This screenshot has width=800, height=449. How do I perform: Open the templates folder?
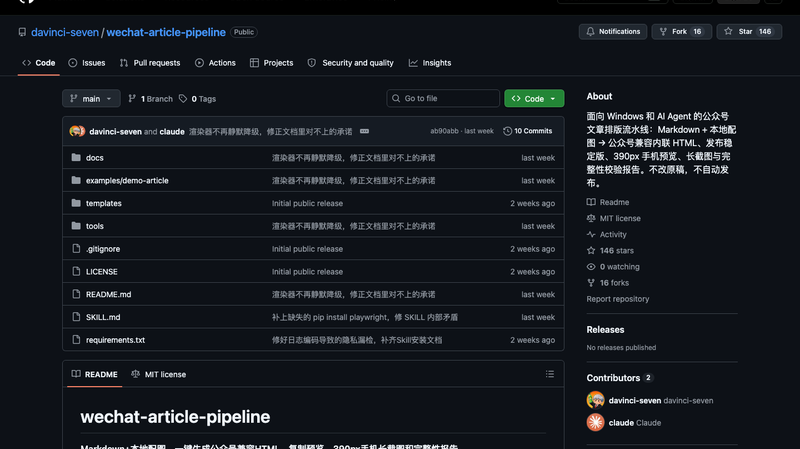(x=104, y=203)
